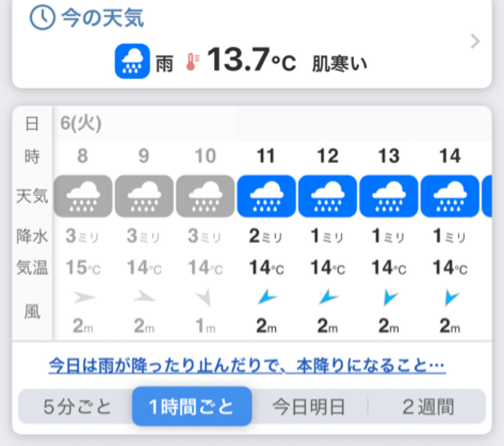Tap the red thermometer icon
Screen dimensions: 504x446
click(192, 62)
